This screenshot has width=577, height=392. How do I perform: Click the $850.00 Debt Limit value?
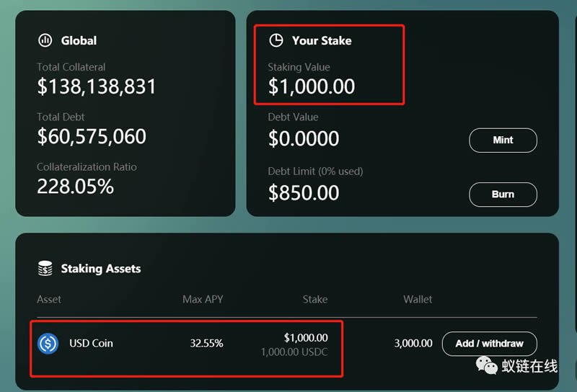click(304, 192)
